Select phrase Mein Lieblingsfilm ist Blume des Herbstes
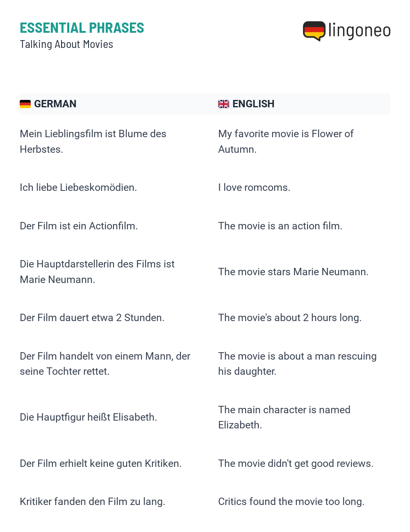The height and width of the screenshot is (532, 410). tap(93, 141)
